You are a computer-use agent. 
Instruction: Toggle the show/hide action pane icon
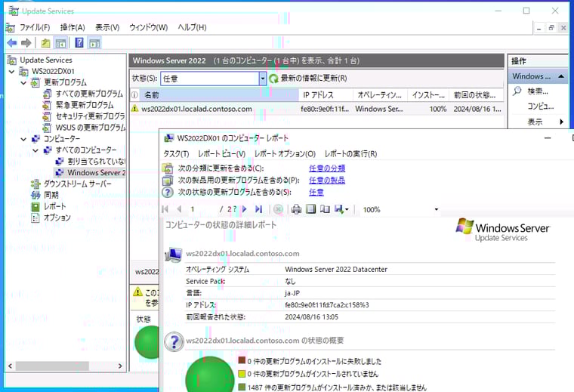point(94,43)
